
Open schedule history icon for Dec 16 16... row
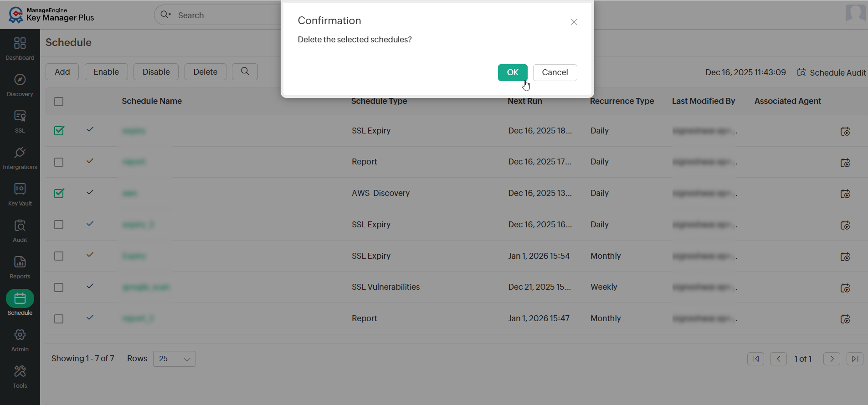pos(845,225)
